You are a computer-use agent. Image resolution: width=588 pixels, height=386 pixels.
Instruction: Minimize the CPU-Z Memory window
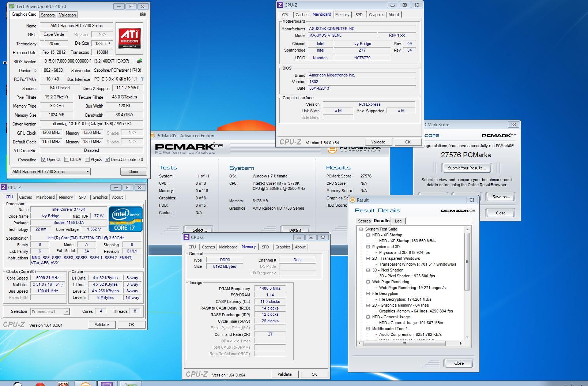299,237
